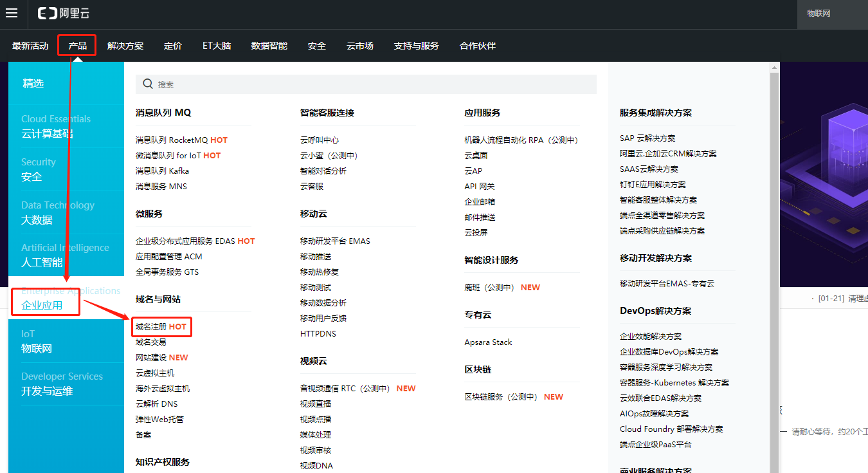Screen dimensions: 868x473
Task: Open Cloud Foundry 部署解决方案 link
Action: (x=671, y=429)
